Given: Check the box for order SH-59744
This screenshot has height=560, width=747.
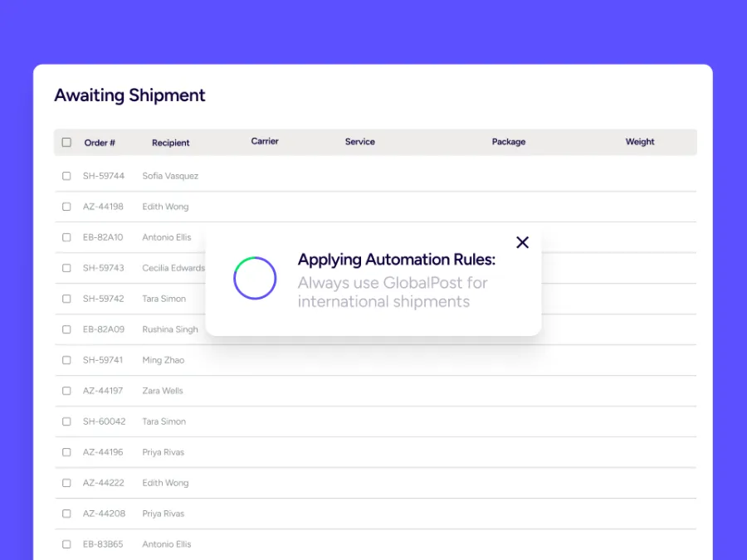Looking at the screenshot, I should 66,176.
